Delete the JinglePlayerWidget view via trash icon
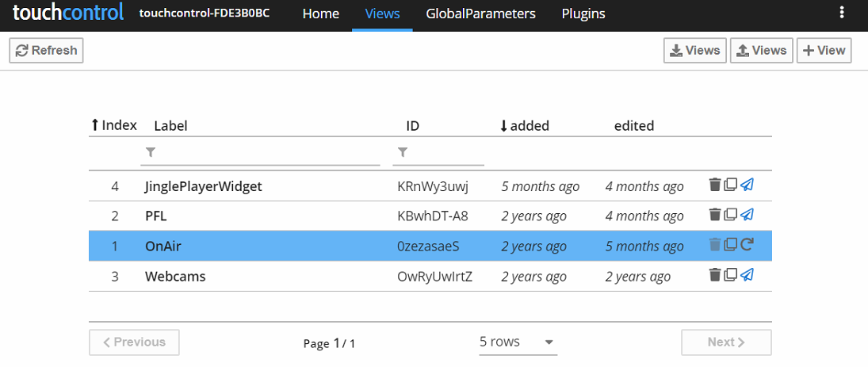The width and height of the screenshot is (868, 367). click(714, 185)
